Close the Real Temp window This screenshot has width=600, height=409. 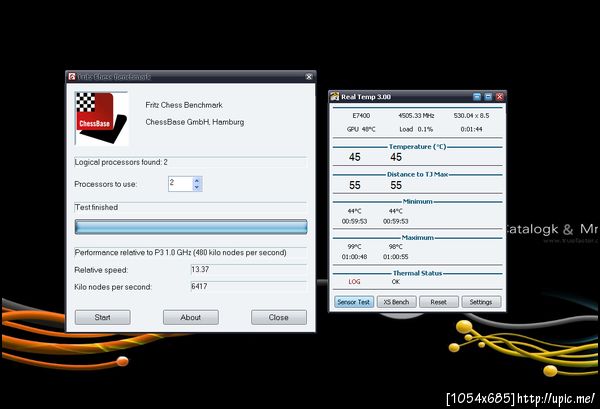pyautogui.click(x=499, y=97)
